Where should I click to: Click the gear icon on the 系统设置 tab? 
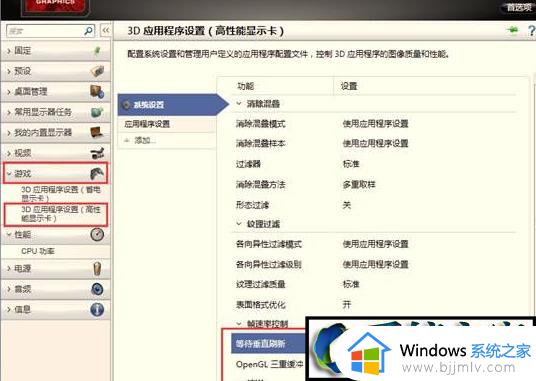click(126, 105)
